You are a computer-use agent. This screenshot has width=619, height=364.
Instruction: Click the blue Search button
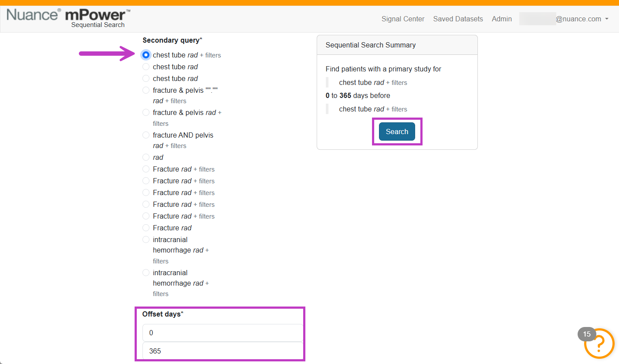[x=397, y=131]
